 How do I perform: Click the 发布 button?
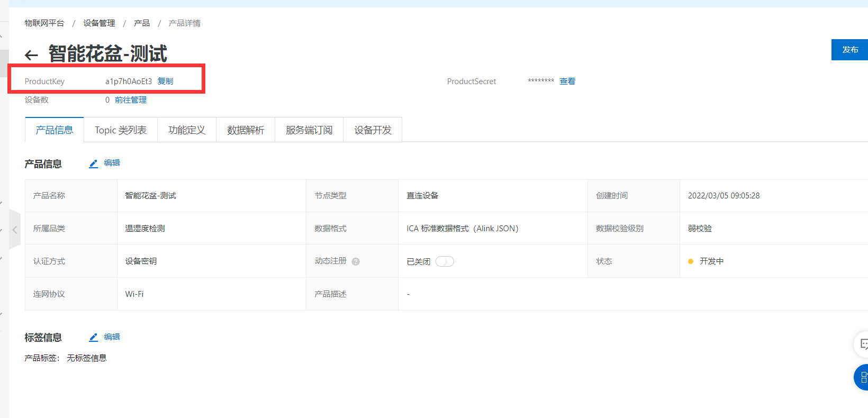850,50
